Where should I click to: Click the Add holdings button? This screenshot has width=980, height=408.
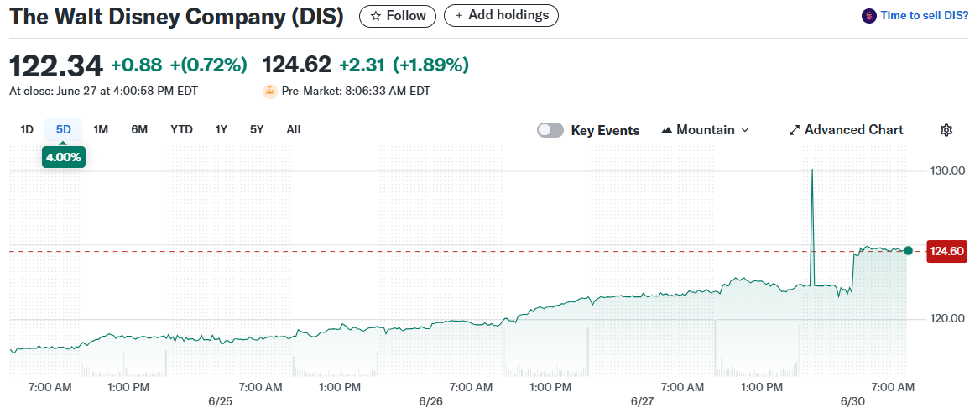click(x=501, y=16)
